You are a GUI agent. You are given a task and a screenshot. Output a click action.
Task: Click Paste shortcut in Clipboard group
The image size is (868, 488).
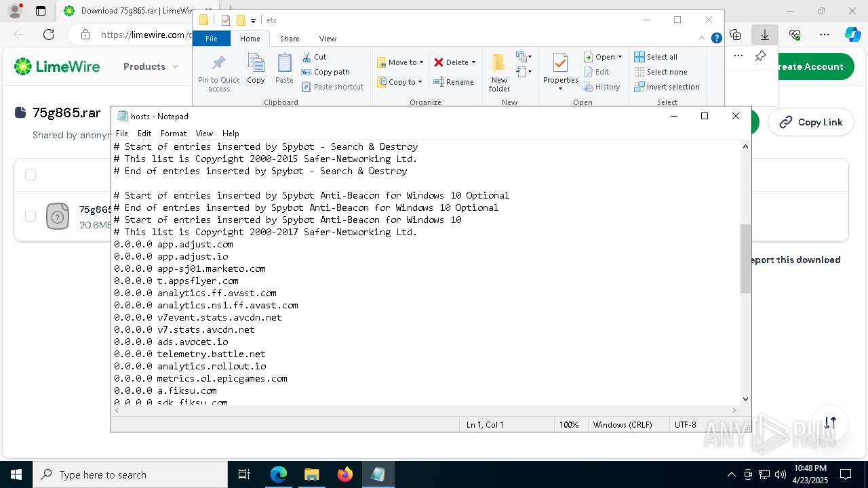(x=332, y=87)
